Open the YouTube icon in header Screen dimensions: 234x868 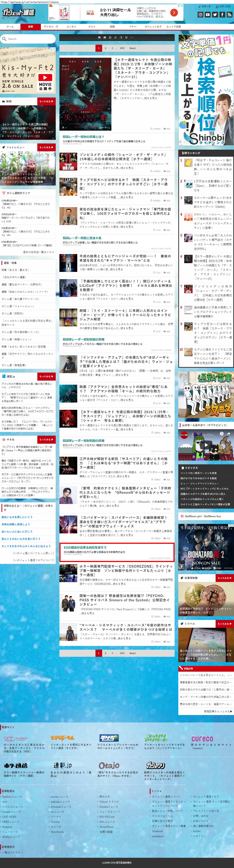208,15
